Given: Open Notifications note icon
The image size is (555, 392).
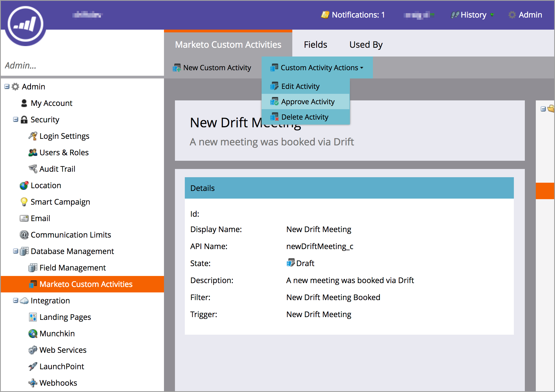Looking at the screenshot, I should (x=325, y=15).
